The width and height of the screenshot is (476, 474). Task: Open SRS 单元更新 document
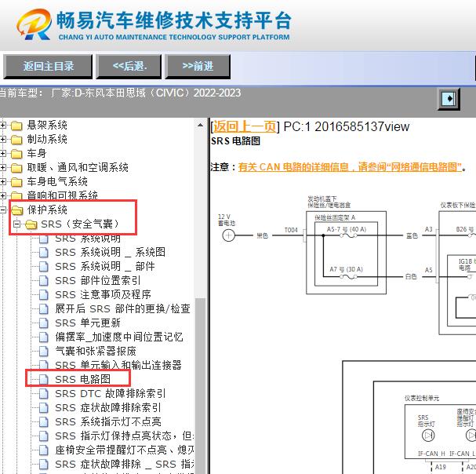pos(87,323)
